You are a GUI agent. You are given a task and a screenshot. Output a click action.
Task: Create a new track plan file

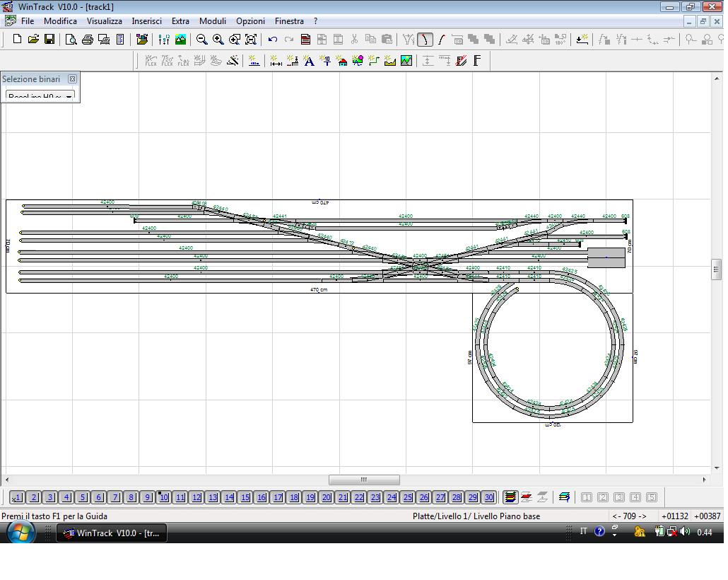[17, 40]
